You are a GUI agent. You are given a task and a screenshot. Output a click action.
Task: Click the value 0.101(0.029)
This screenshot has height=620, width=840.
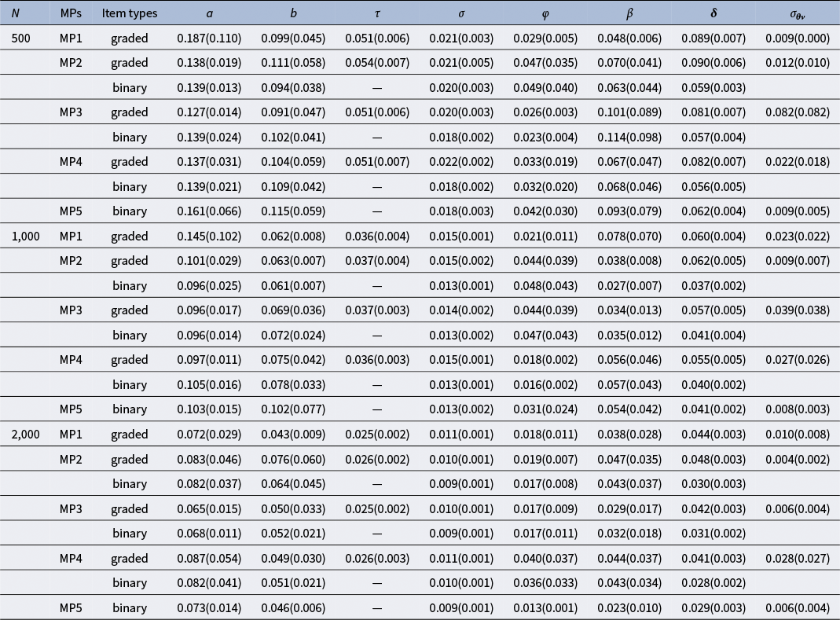point(210,260)
